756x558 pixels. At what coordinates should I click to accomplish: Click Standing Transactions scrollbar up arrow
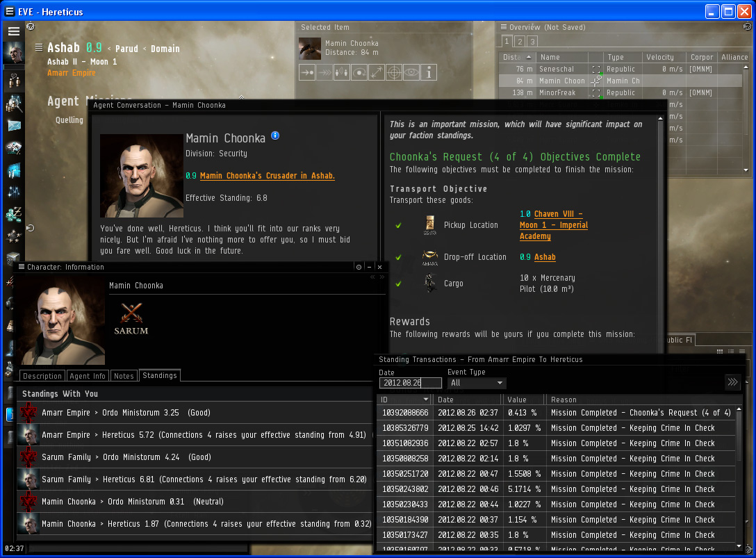point(739,409)
